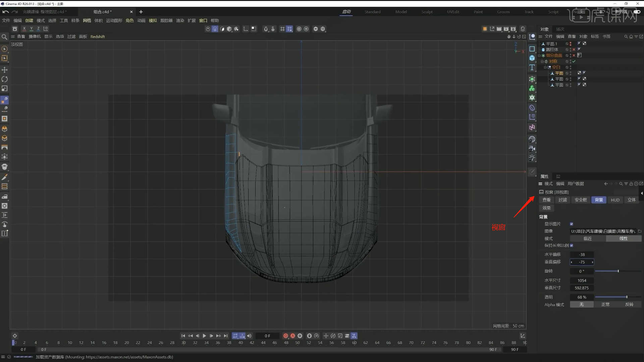Select the polygons mode icon in top toolbar
The height and width of the screenshot is (362, 644).
click(x=222, y=29)
